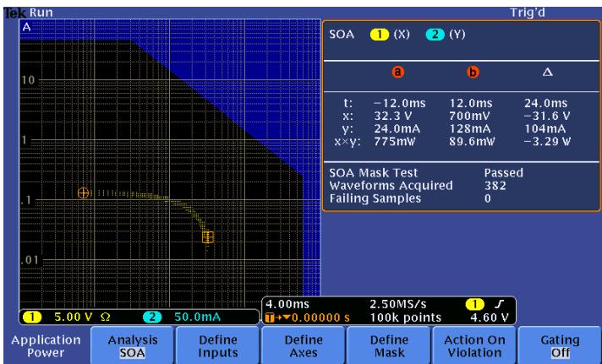Click cursor b x value 700mV
The image size is (602, 364).
click(471, 117)
